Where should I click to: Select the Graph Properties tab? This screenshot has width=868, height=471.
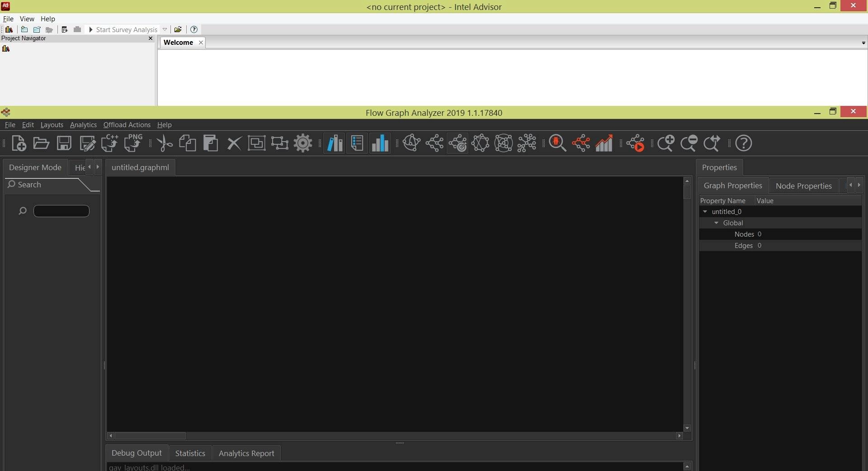tap(733, 186)
